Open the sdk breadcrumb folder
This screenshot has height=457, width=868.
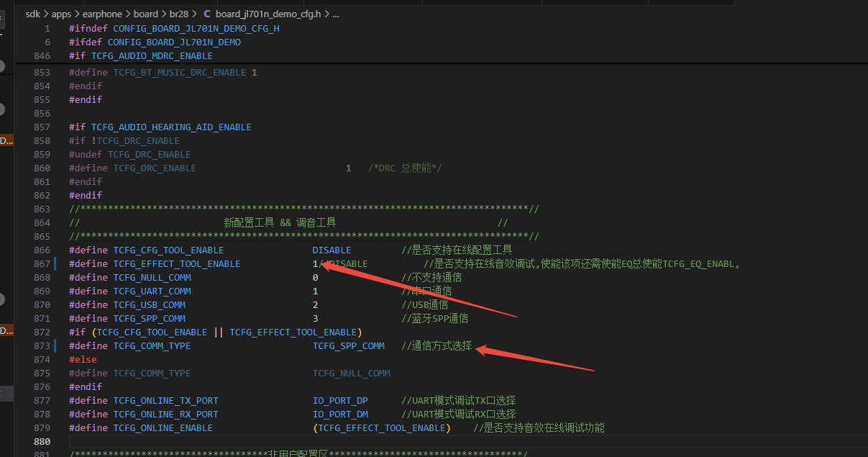coord(33,14)
